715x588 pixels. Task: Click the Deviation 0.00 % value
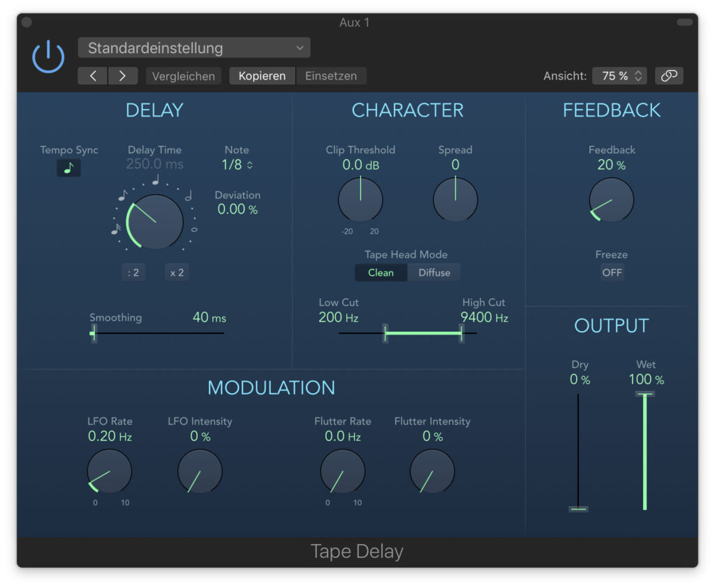click(x=237, y=210)
